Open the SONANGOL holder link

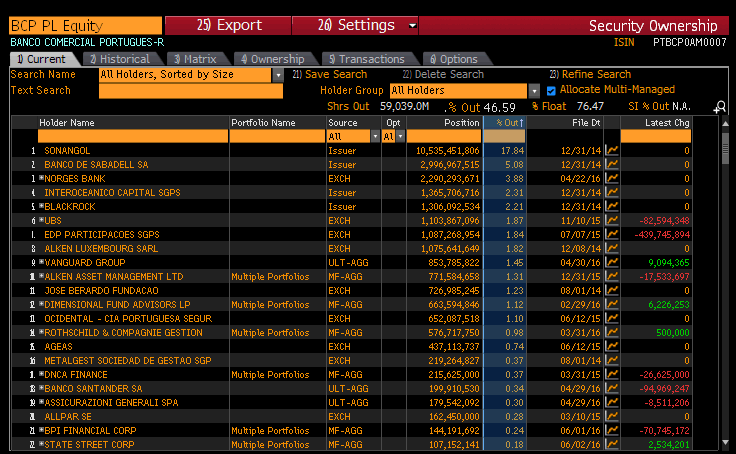[x=67, y=151]
